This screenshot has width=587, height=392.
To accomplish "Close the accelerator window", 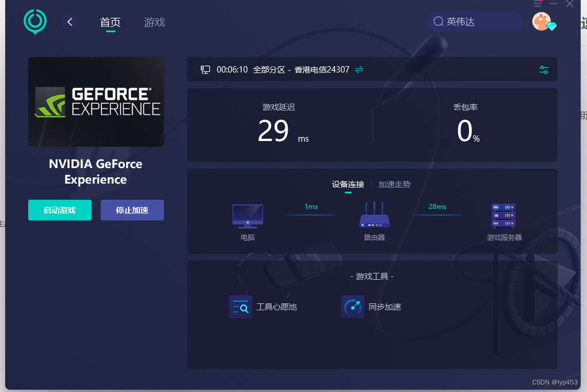I will (x=569, y=4).
